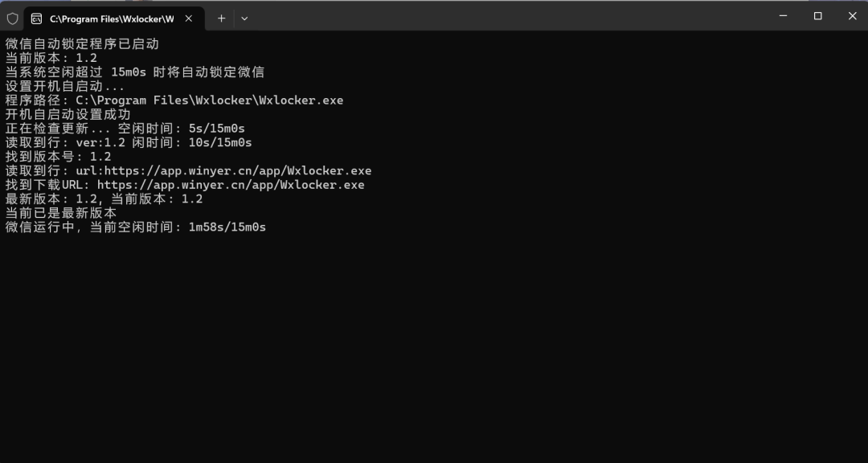Click the line '读取到行: ver:1.2'
This screenshot has height=463, width=868.
pyautogui.click(x=129, y=143)
